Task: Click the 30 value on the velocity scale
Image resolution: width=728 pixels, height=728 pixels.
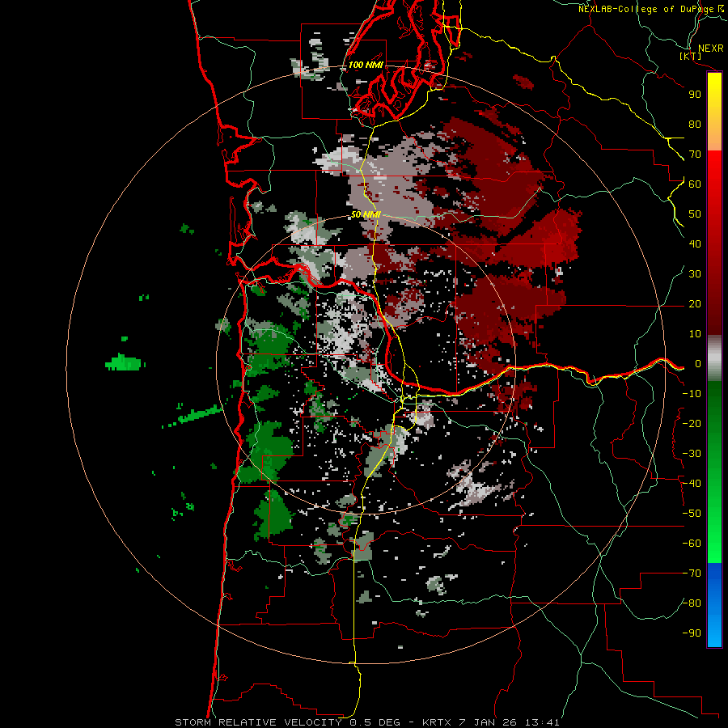Action: (x=695, y=274)
